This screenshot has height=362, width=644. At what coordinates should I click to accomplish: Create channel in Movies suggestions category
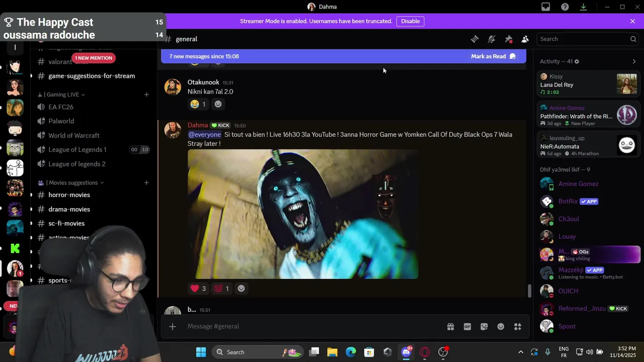tap(146, 183)
